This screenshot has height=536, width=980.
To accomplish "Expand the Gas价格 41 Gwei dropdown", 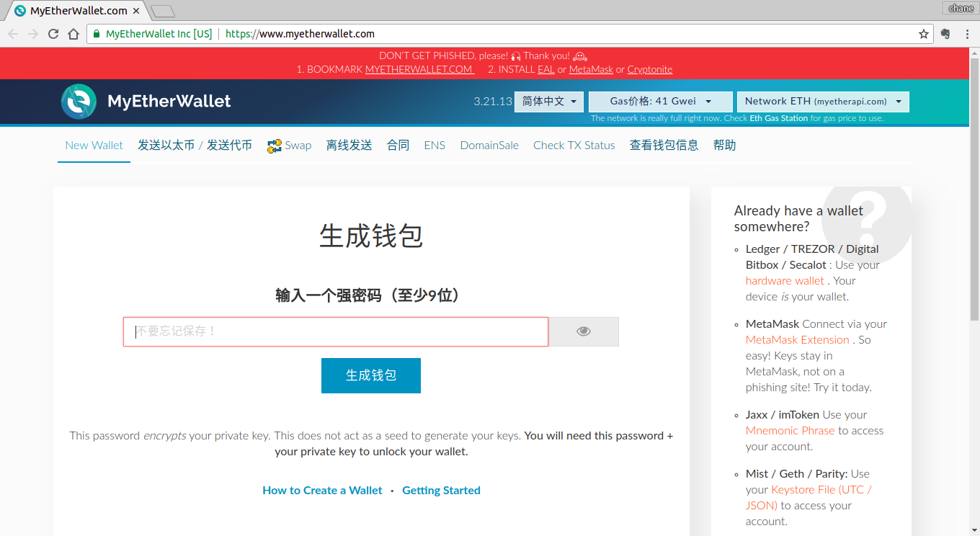I will pyautogui.click(x=661, y=102).
